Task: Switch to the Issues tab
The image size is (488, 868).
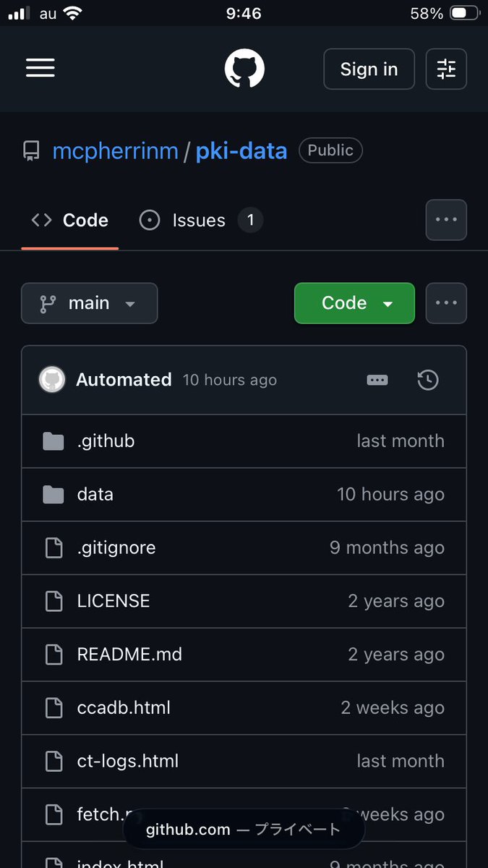Action: (x=200, y=221)
